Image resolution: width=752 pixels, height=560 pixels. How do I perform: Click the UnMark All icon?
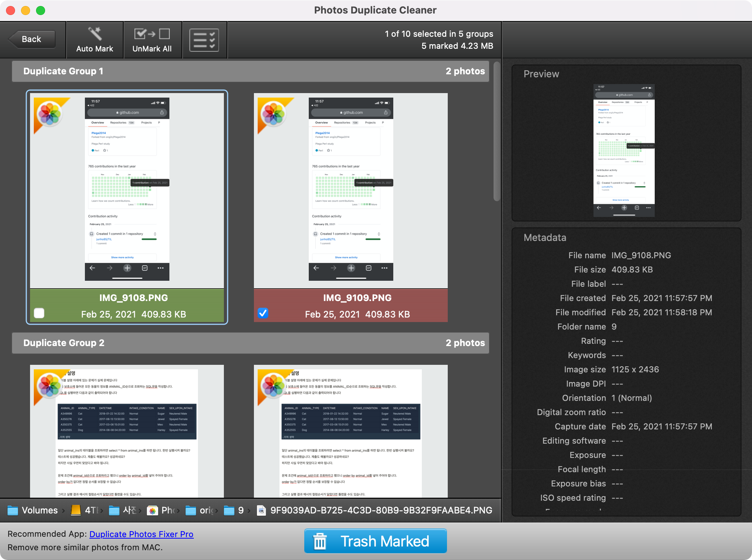point(152,34)
